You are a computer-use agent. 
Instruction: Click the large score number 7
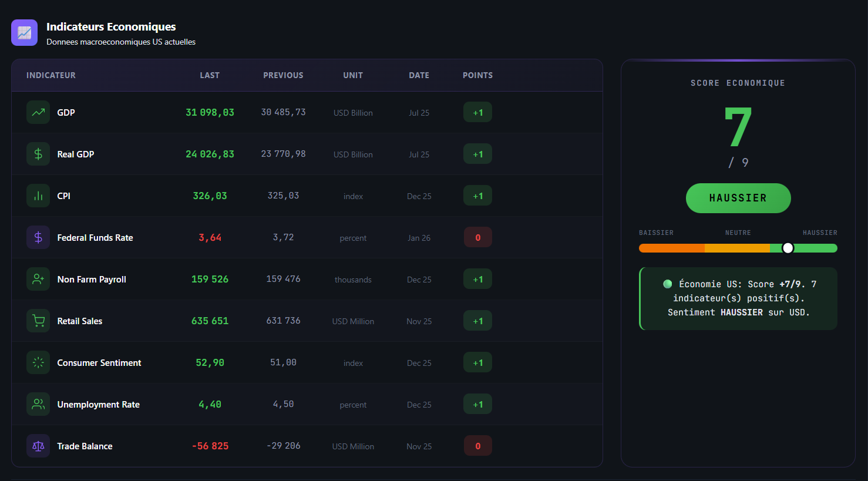738,127
